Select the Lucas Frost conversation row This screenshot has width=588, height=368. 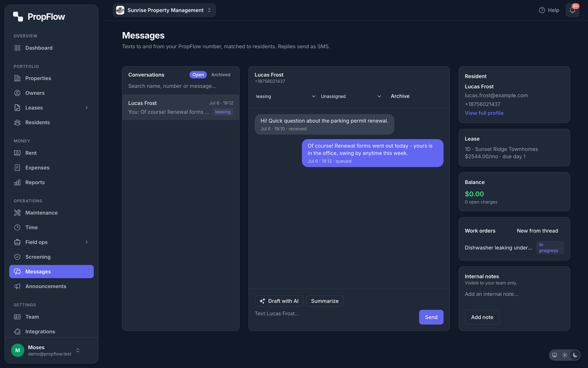coord(181,107)
